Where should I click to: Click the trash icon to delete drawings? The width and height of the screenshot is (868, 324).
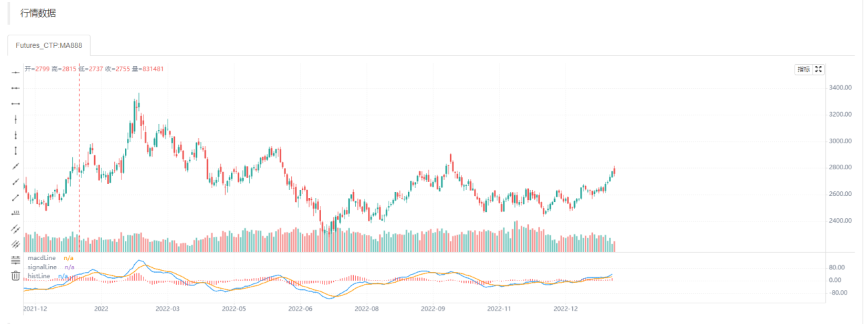point(15,275)
